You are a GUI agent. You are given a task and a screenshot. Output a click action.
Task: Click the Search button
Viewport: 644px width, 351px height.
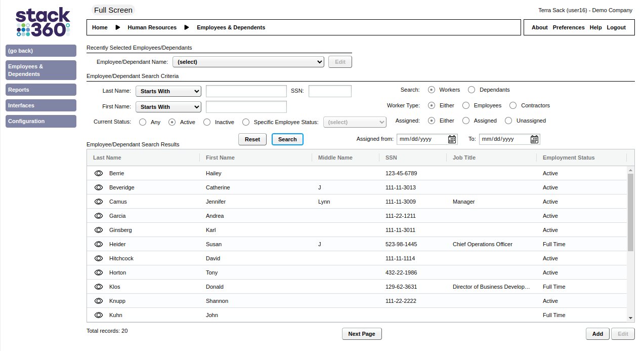point(287,139)
